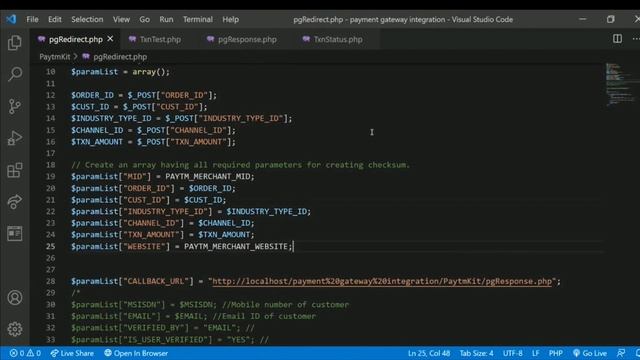Click $TXN_AMOUNT variable on line 16

tap(97, 142)
